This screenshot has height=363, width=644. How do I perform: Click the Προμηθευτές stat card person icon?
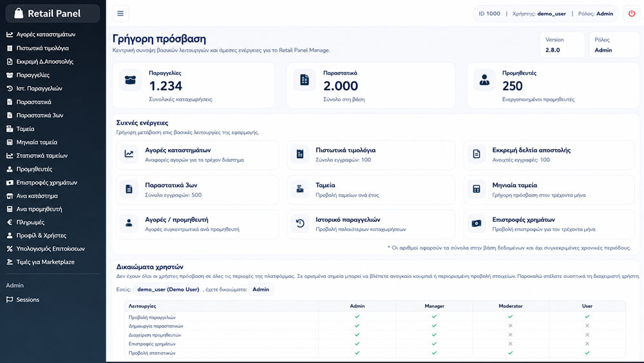(x=484, y=80)
